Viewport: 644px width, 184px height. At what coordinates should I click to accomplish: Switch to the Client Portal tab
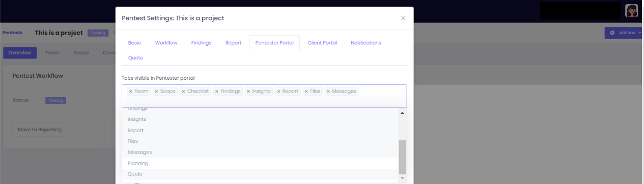click(322, 43)
